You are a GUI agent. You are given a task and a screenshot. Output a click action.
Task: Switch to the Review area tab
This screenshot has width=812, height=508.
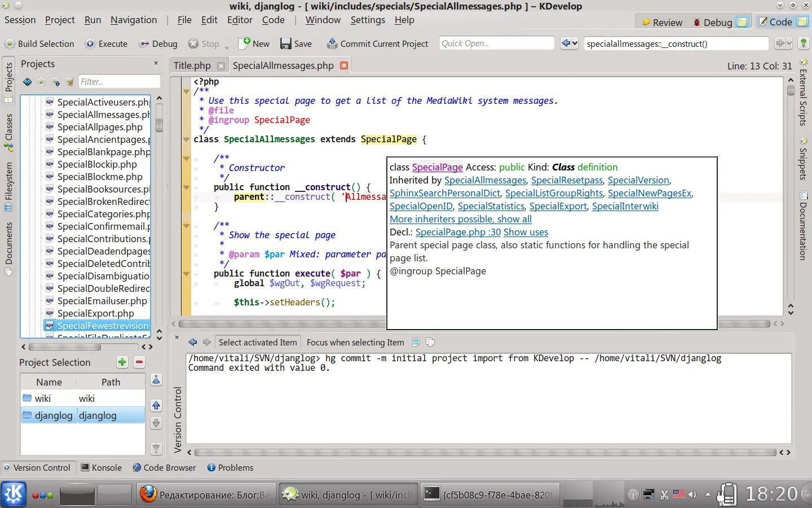tap(661, 22)
